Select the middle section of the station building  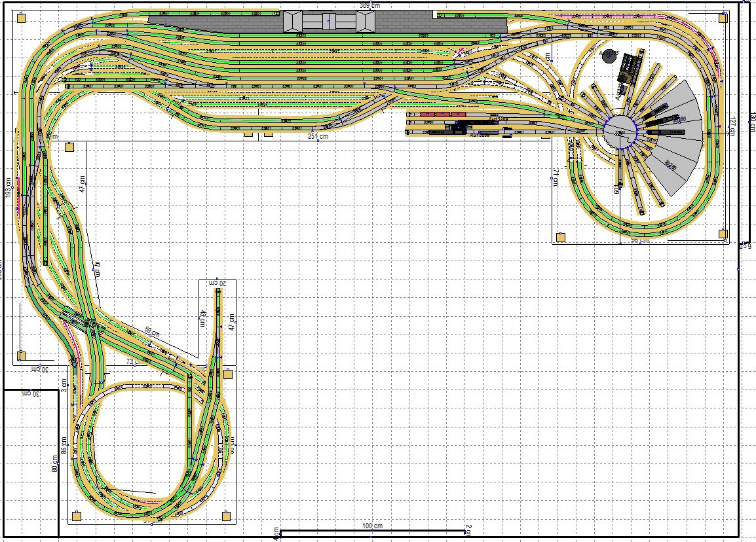click(x=330, y=22)
